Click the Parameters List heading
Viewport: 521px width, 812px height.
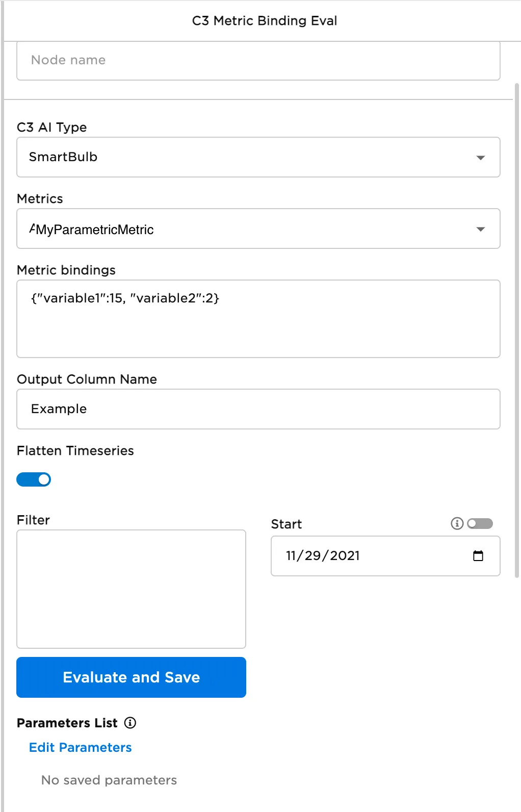67,723
